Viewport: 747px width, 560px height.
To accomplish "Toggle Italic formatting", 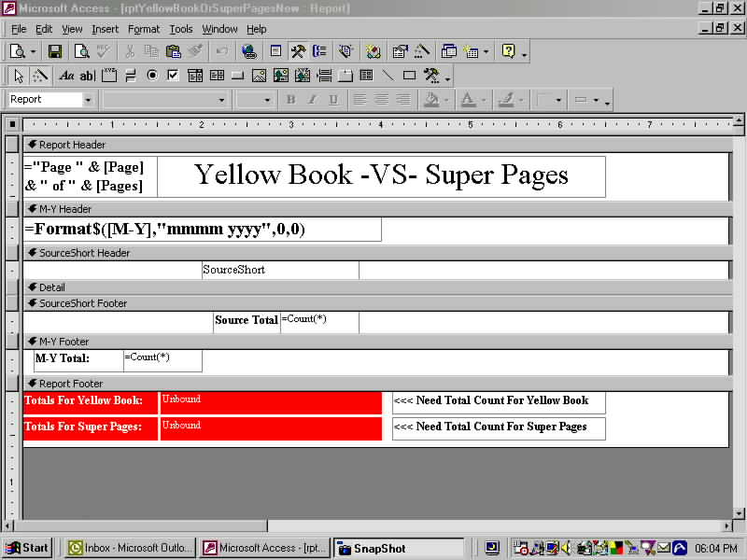I will 312,100.
